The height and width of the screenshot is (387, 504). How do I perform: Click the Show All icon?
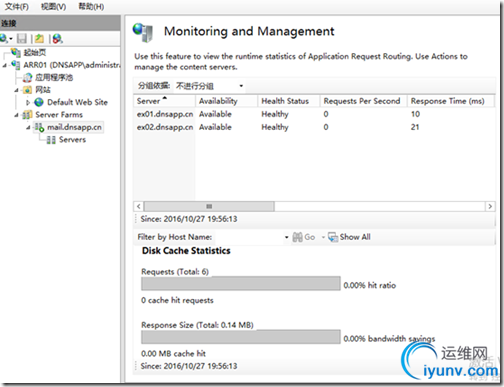coord(333,237)
